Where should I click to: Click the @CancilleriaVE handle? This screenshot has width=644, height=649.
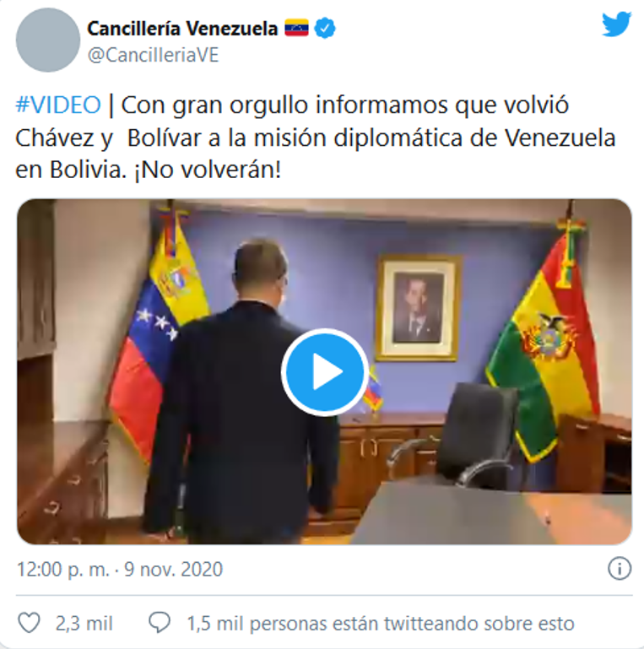tap(153, 55)
